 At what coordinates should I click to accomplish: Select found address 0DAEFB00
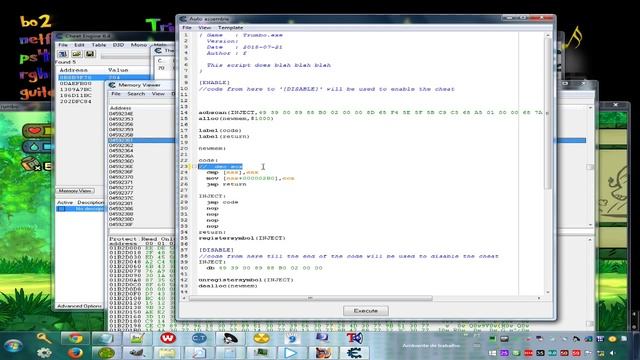click(x=76, y=83)
